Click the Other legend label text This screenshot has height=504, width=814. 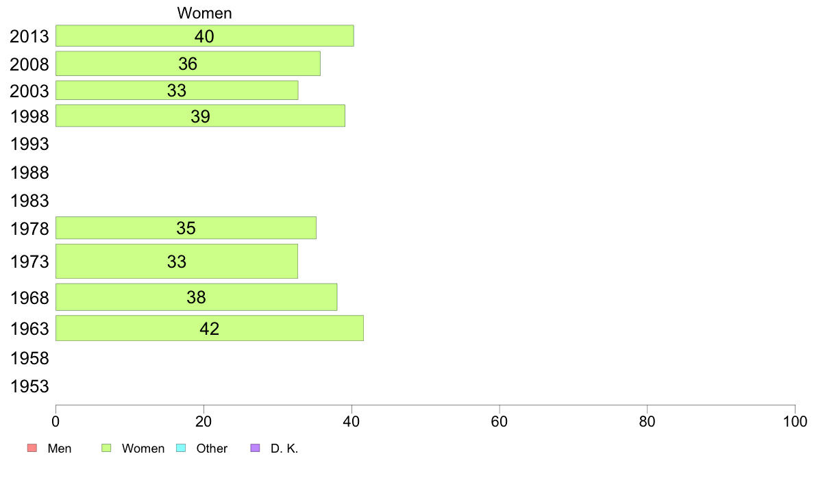click(x=212, y=449)
